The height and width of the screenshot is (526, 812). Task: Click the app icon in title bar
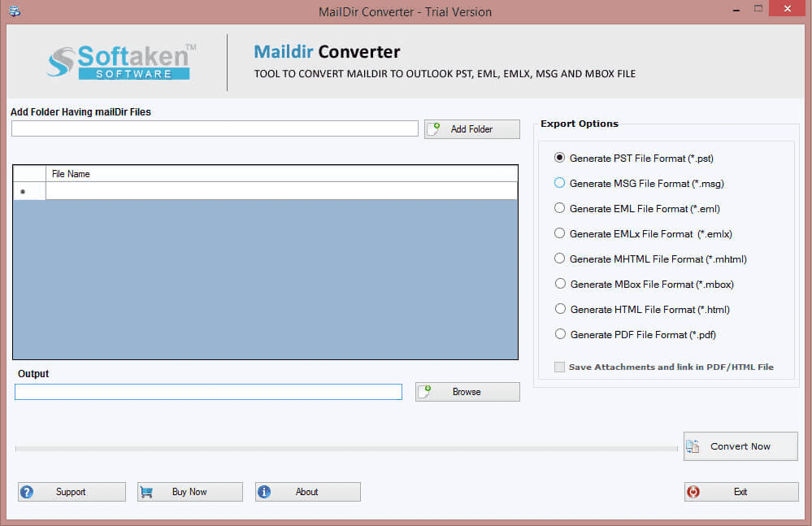[15, 11]
